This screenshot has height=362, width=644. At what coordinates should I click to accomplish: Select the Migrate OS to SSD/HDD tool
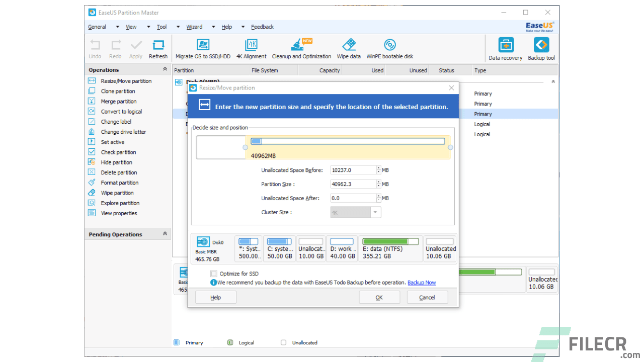pos(203,48)
